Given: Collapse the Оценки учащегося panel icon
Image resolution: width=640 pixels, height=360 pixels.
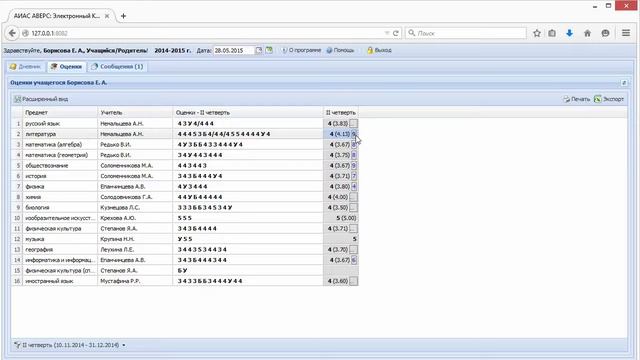Looking at the screenshot, I should 624,83.
